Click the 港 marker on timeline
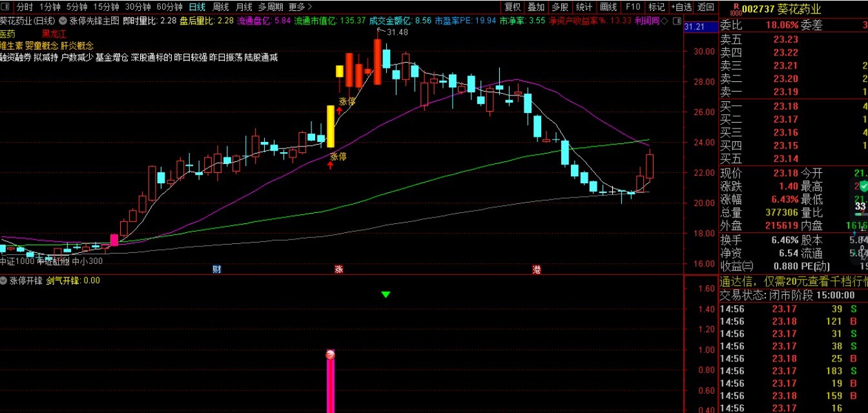This screenshot has width=868, height=413. [x=536, y=269]
